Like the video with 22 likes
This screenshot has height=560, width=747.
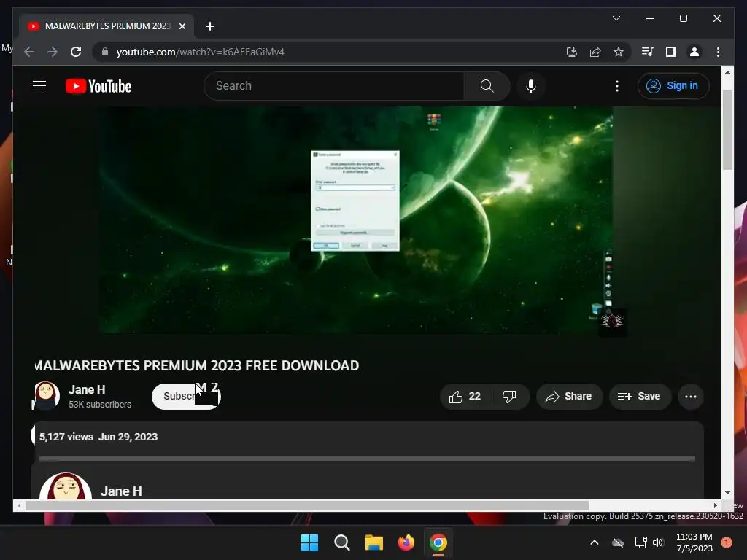(x=465, y=396)
